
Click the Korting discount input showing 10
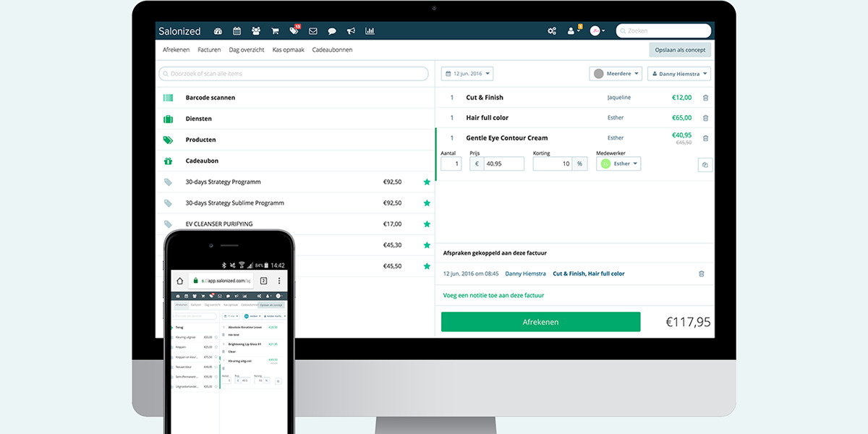553,164
